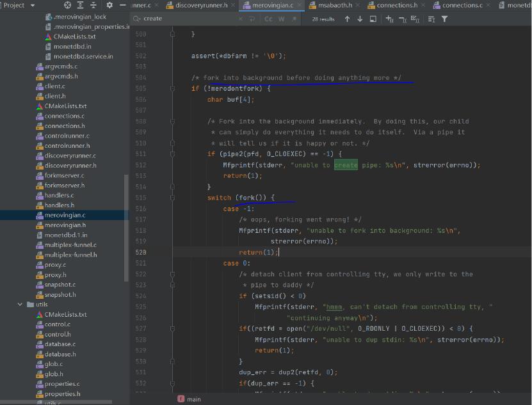The height and width of the screenshot is (405, 532).
Task: Open proxy.c in project tree
Action: (55, 265)
